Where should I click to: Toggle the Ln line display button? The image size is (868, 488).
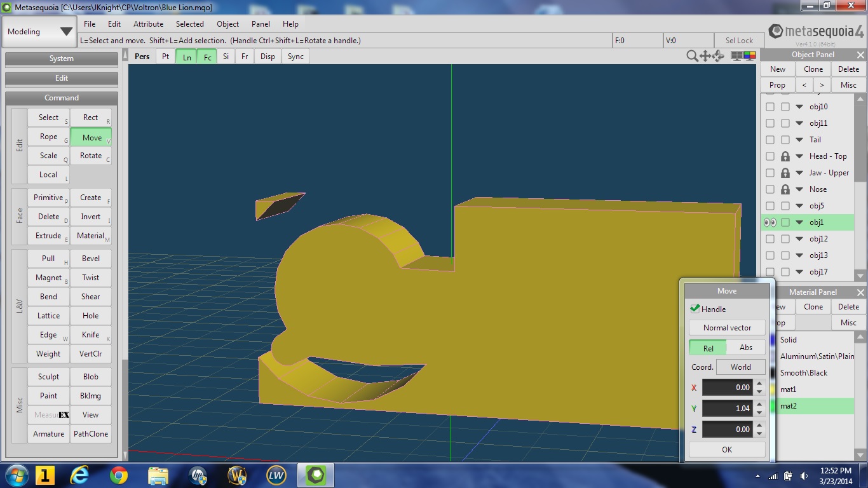pyautogui.click(x=187, y=57)
